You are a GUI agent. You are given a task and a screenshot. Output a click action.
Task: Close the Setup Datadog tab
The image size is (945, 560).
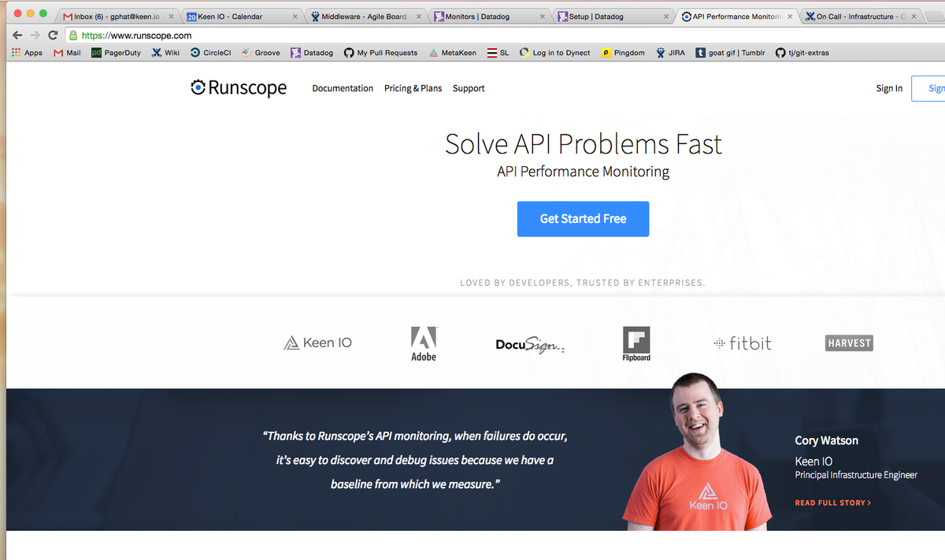coord(666,17)
